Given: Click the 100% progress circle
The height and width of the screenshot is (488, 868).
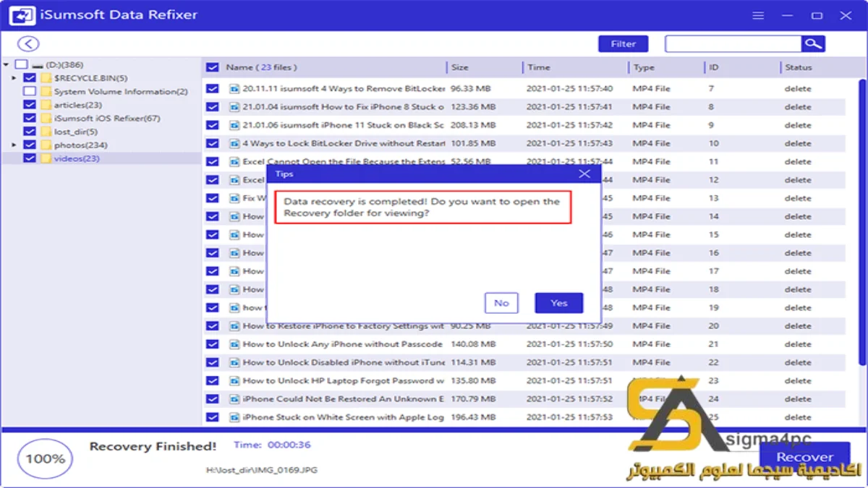Looking at the screenshot, I should point(45,458).
